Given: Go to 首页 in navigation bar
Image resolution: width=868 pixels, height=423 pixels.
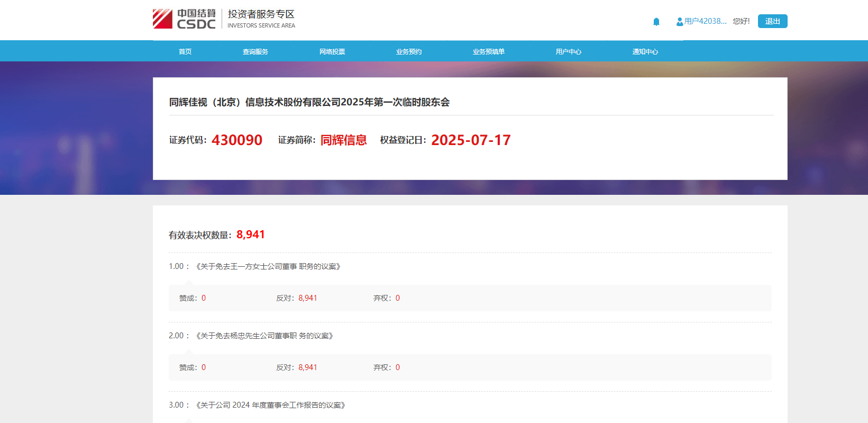Looking at the screenshot, I should [185, 51].
